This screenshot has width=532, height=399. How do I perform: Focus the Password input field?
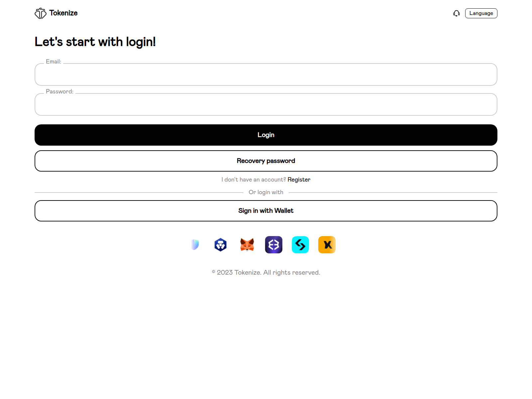point(266,104)
